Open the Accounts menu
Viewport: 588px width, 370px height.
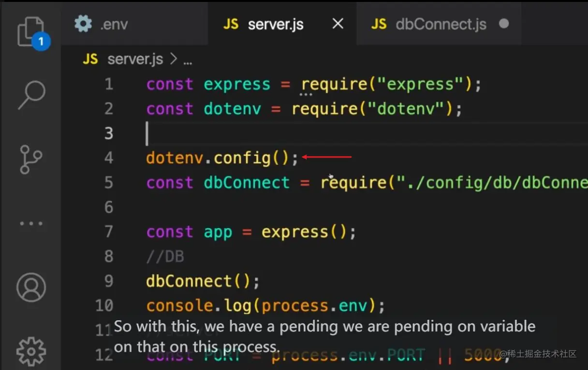[31, 287]
